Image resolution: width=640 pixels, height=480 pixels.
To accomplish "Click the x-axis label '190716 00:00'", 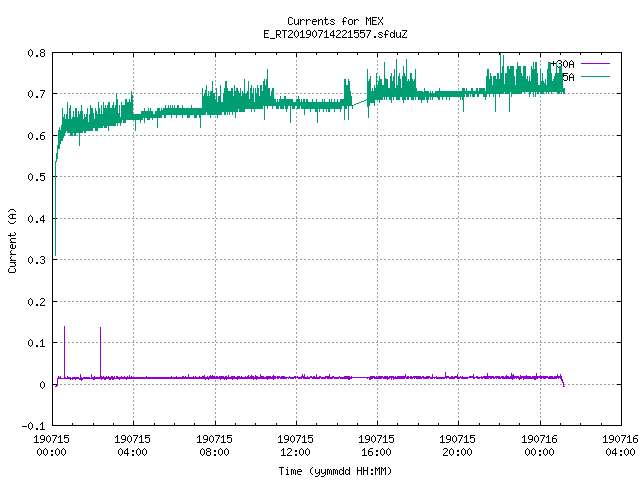I will click(540, 445).
